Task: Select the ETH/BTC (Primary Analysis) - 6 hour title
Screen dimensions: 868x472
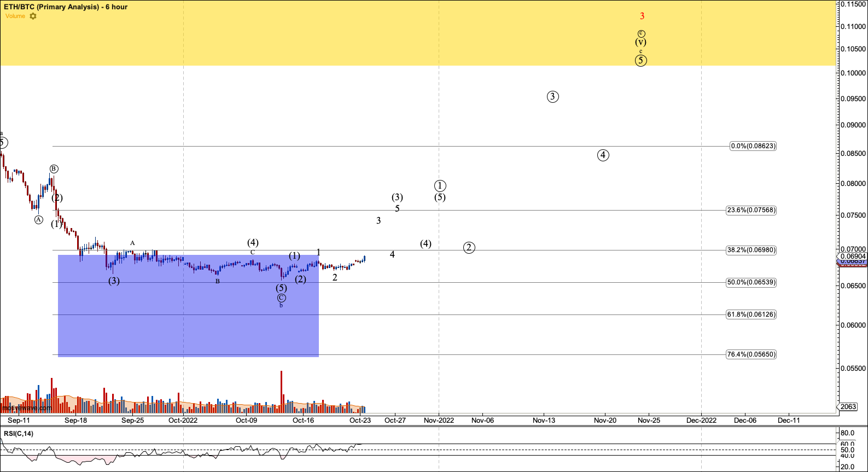Action: pyautogui.click(x=66, y=7)
